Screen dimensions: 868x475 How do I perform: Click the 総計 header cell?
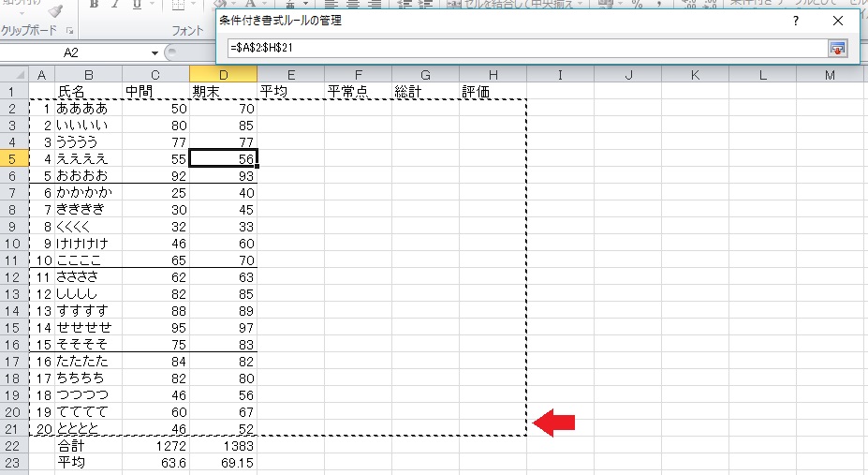coord(425,92)
